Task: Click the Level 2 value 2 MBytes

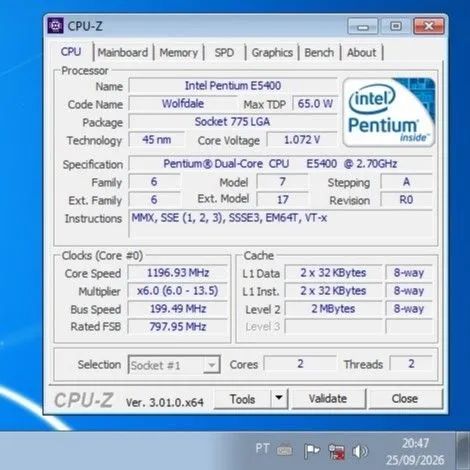Action: coord(333,309)
